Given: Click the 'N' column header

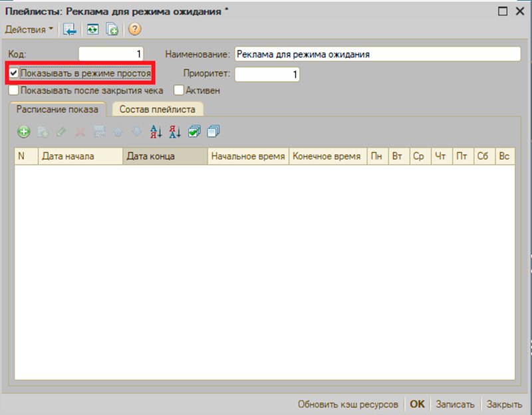Looking at the screenshot, I should coord(26,156).
